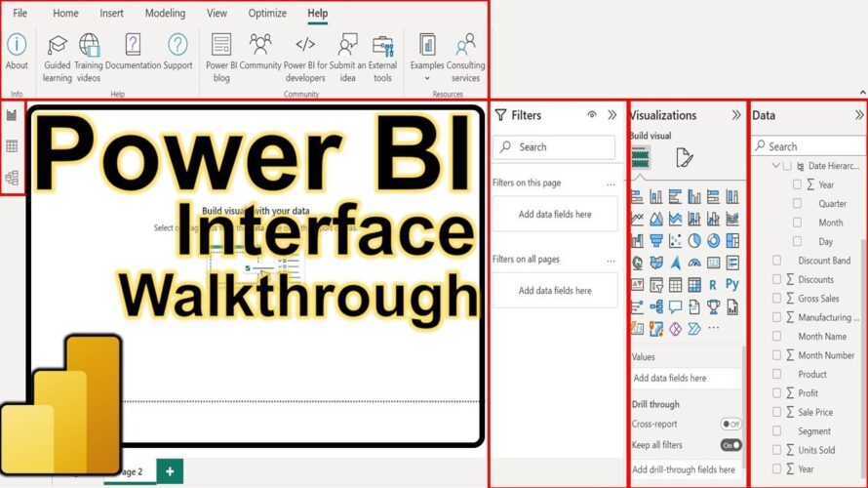
Task: Insert a Stacked bar chart visual
Action: 637,196
